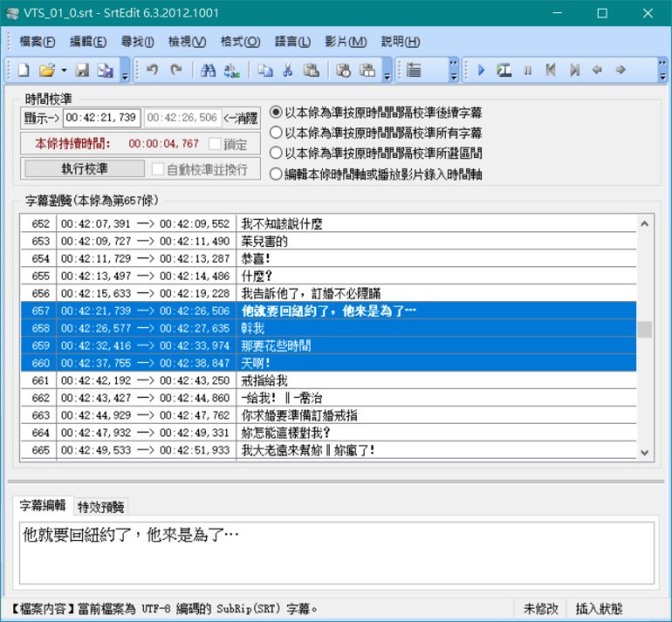Click the line format list icon
Image resolution: width=672 pixels, height=622 pixels.
pyautogui.click(x=414, y=70)
